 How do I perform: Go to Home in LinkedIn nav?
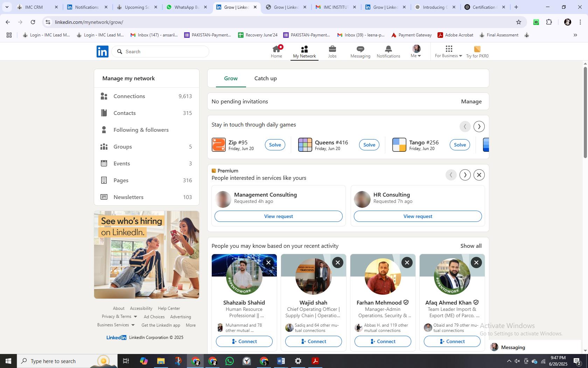click(x=276, y=52)
